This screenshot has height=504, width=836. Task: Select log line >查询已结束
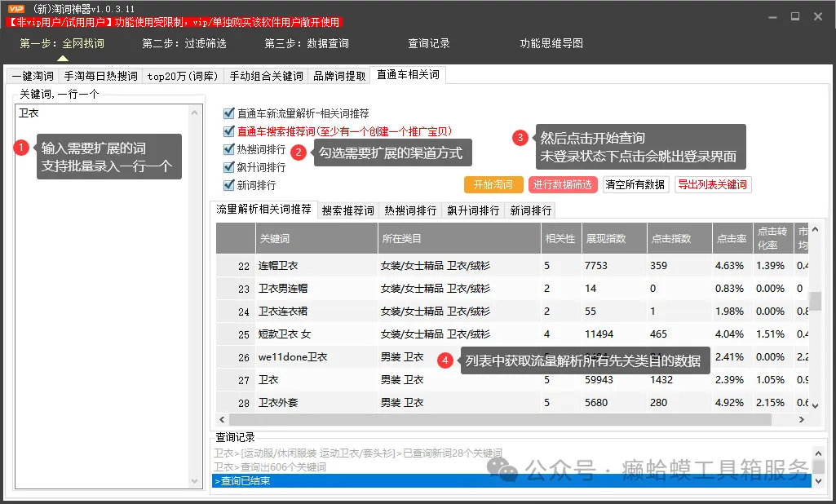tap(512, 480)
